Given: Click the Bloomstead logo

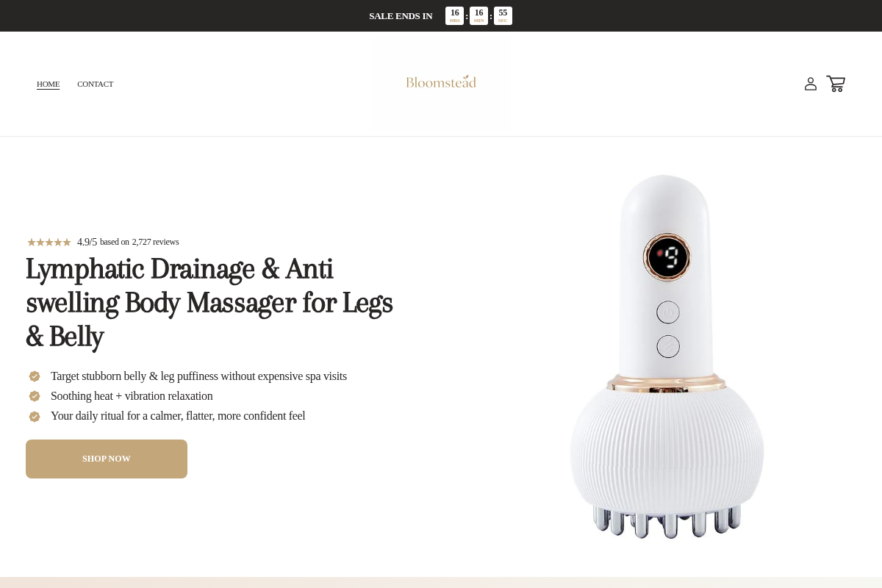Looking at the screenshot, I should [441, 82].
